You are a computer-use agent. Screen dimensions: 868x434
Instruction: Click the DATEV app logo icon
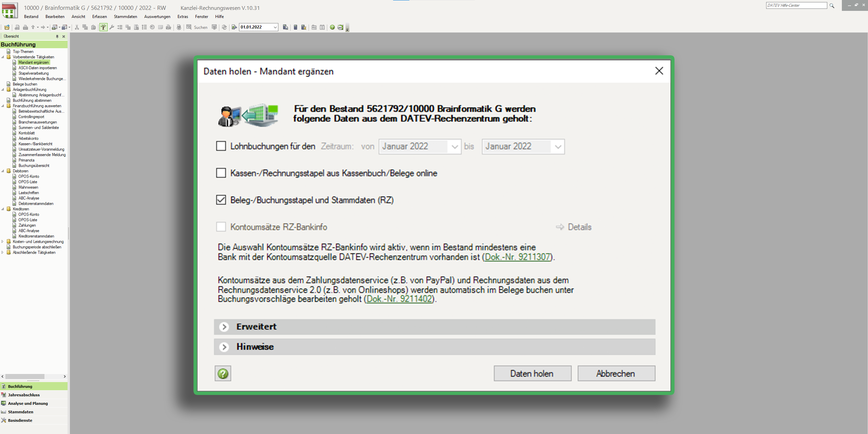pyautogui.click(x=10, y=11)
